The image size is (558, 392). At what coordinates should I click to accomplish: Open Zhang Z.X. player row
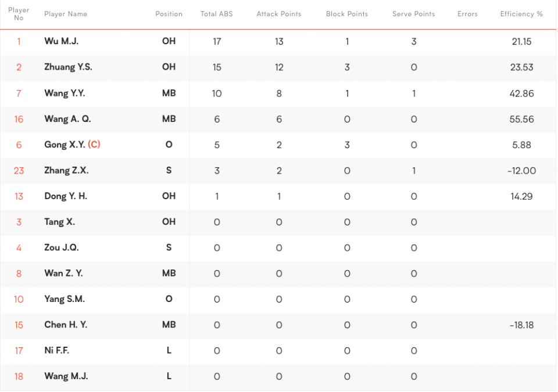66,170
